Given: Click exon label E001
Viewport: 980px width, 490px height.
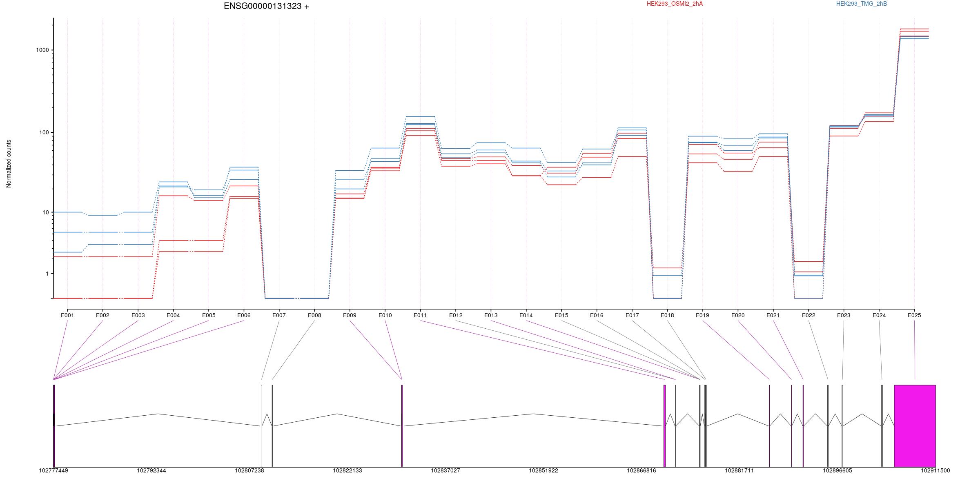Looking at the screenshot, I should (67, 315).
